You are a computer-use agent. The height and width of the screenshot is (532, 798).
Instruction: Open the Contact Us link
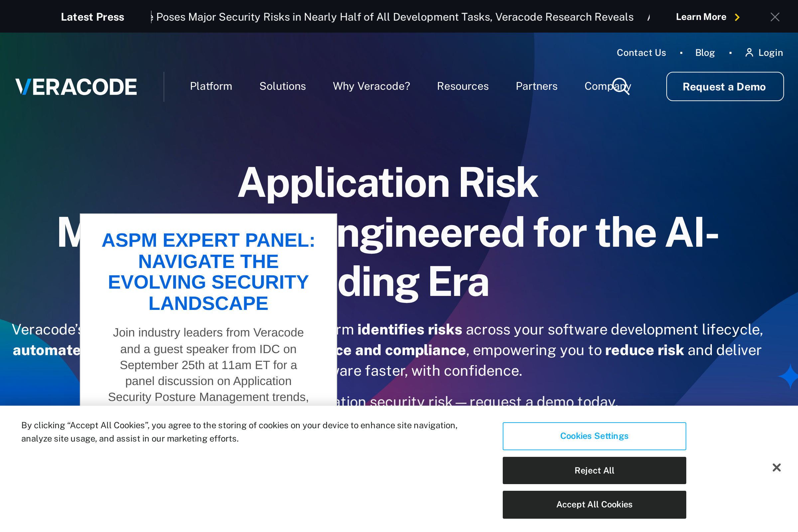coord(641,53)
